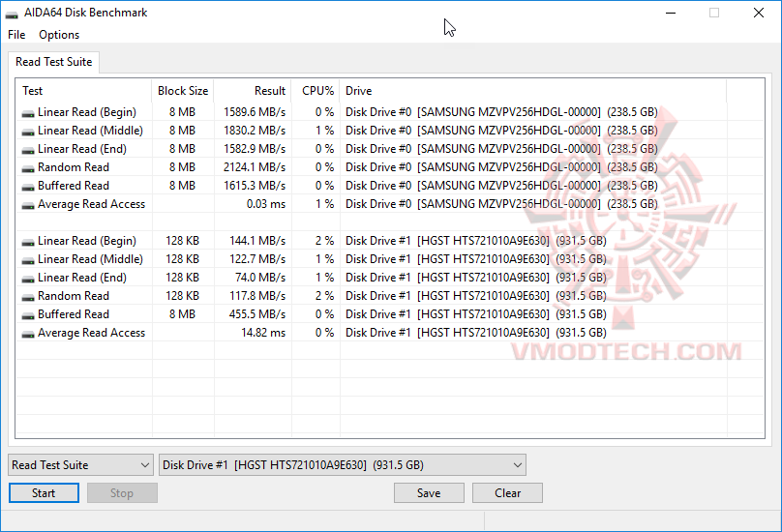This screenshot has height=532, width=782.
Task: Click drive icon of 117.8 MB/s Random Read
Action: (28, 297)
